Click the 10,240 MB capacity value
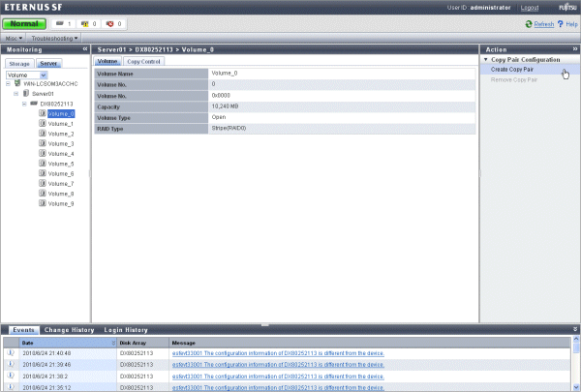 click(225, 106)
